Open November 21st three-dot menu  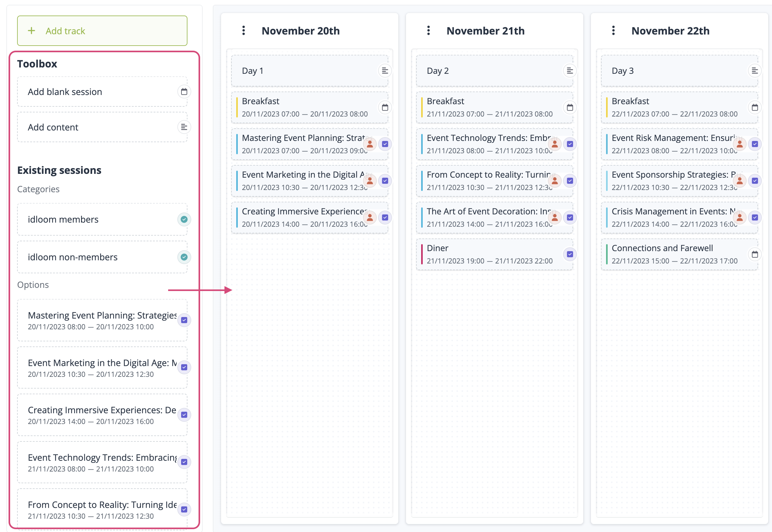(428, 31)
